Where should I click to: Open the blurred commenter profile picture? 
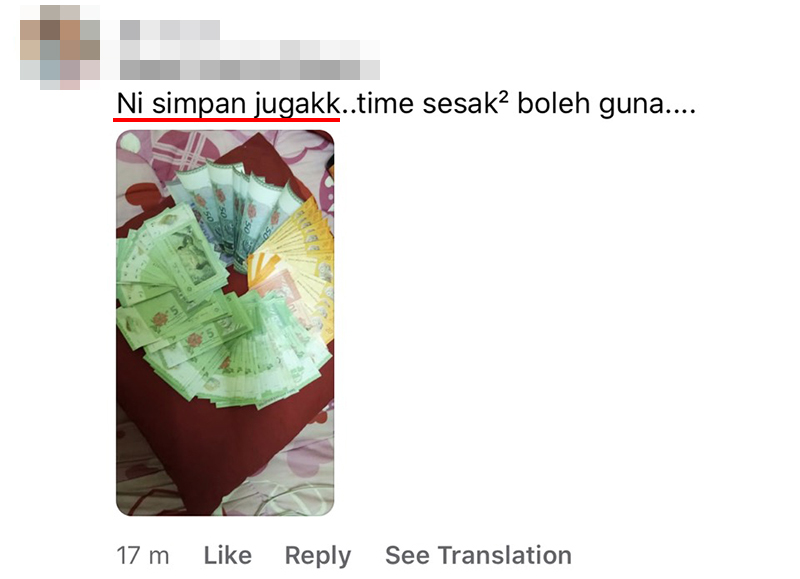[60, 47]
